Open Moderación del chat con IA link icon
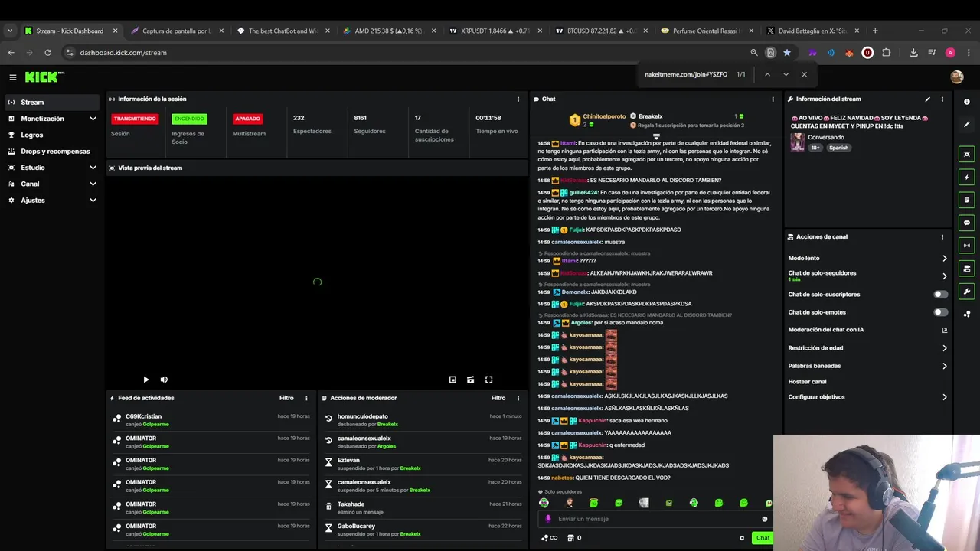980x551 pixels. point(944,331)
